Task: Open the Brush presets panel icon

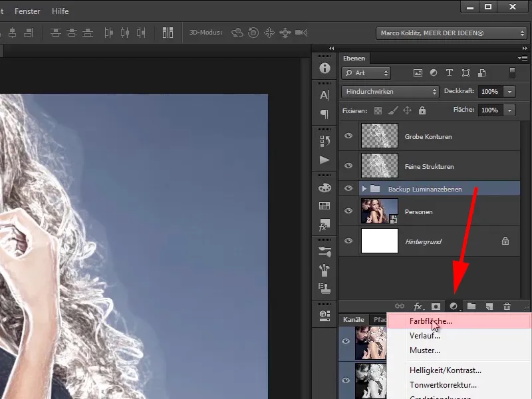Action: pos(325,251)
